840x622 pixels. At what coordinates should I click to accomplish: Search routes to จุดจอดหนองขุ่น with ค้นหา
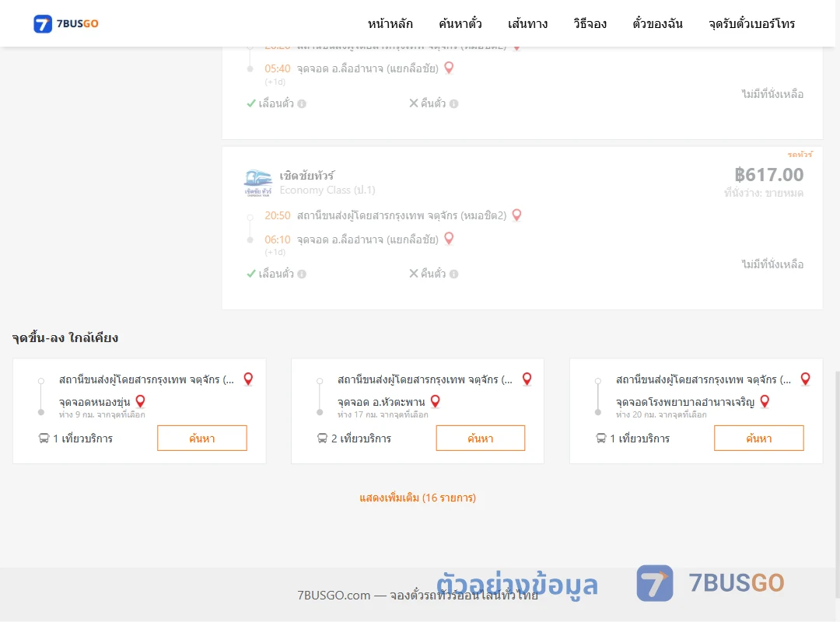(202, 439)
